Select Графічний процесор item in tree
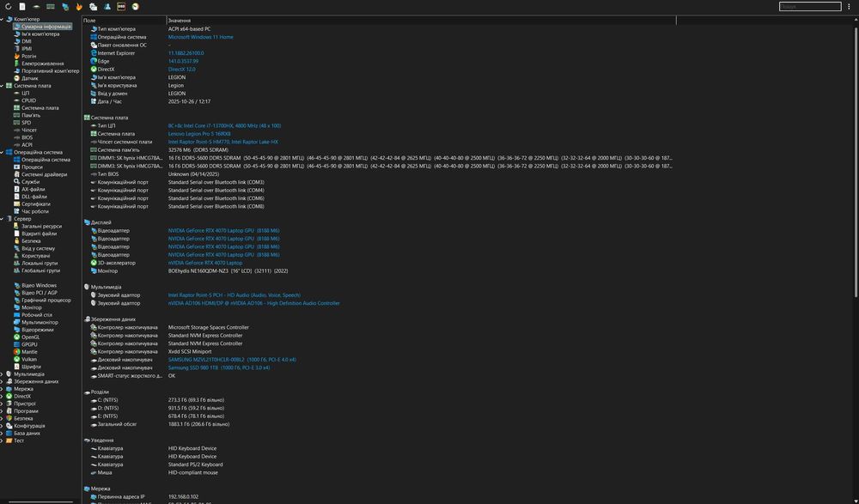Screen dimensions: 859x504 click(x=43, y=301)
